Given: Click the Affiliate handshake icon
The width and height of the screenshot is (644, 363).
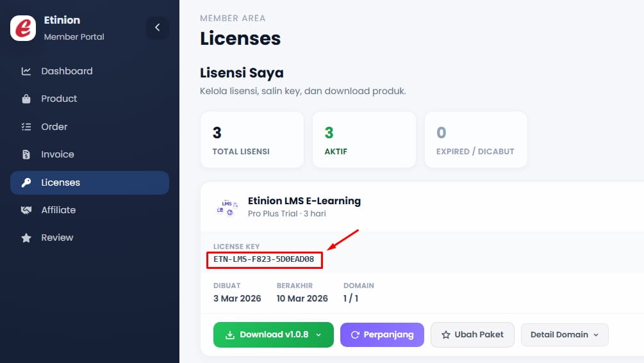Looking at the screenshot, I should 26,211.
